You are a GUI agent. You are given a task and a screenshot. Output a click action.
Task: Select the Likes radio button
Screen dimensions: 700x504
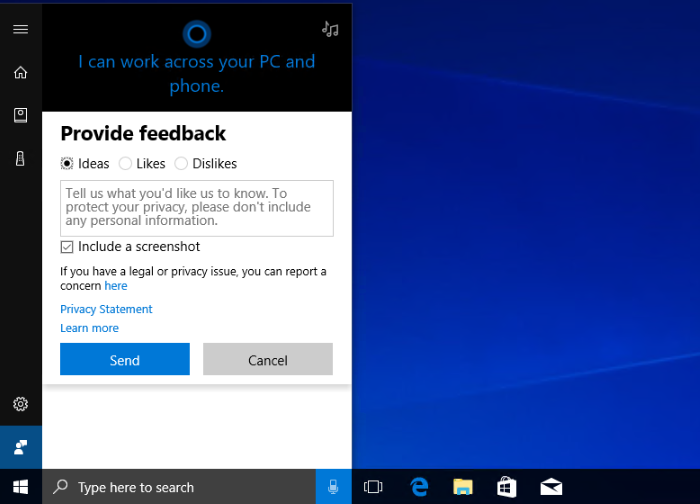point(125,164)
